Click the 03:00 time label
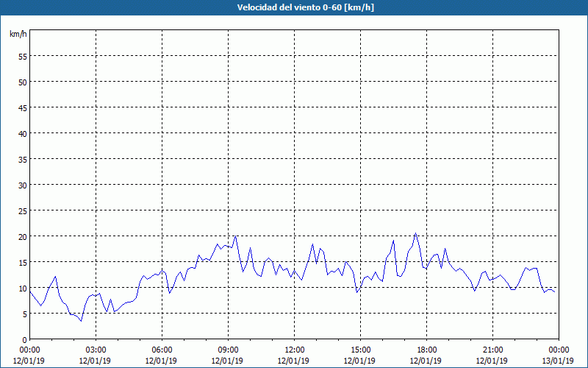588x368 pixels. point(96,350)
